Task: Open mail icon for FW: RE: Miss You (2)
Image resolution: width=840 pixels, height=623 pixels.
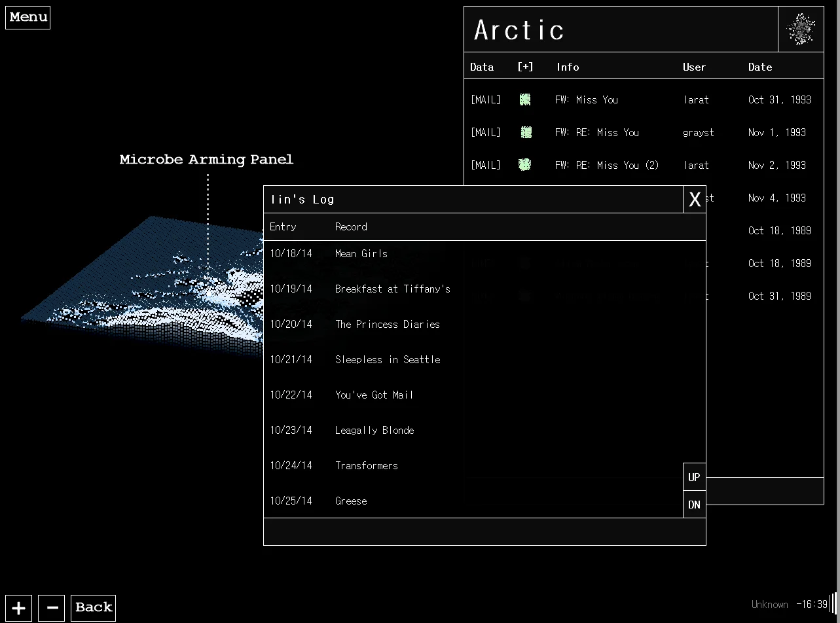Action: point(524,165)
